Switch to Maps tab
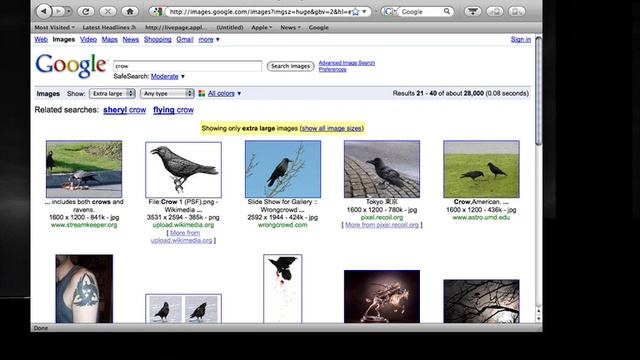This screenshot has height=360, width=640. click(x=109, y=40)
